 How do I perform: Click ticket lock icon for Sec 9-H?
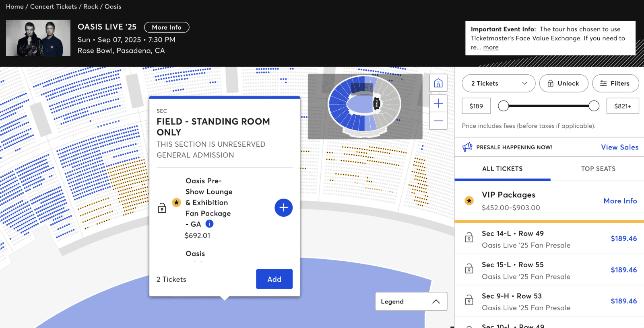coord(469,300)
